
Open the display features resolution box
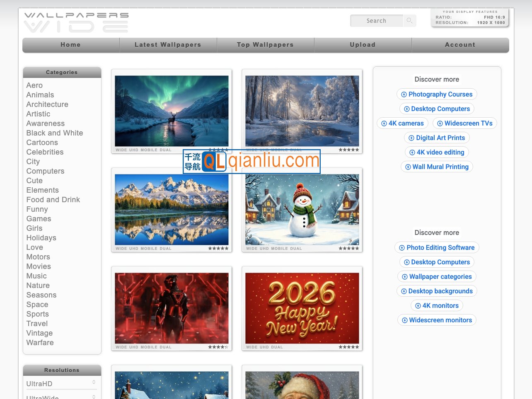point(470,18)
